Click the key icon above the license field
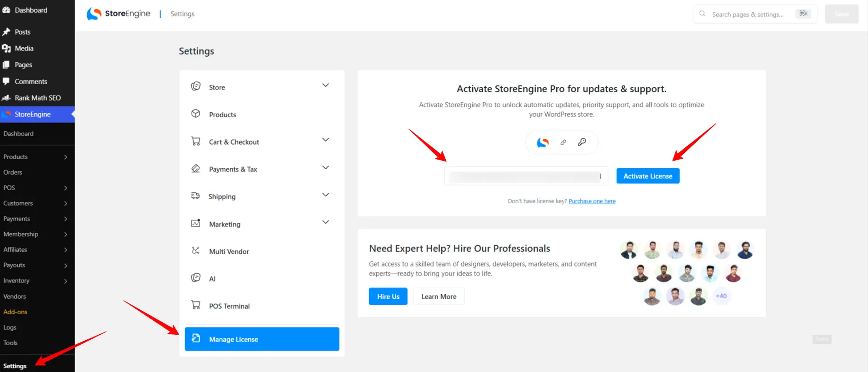The height and width of the screenshot is (372, 868). point(582,142)
